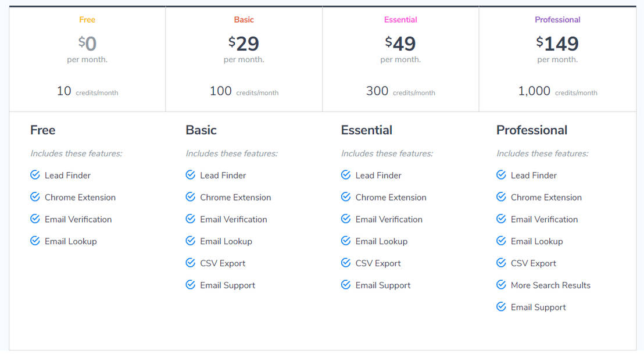This screenshot has width=644, height=354.
Task: Click the CSV Export checkmark in Professional column
Action: point(501,263)
